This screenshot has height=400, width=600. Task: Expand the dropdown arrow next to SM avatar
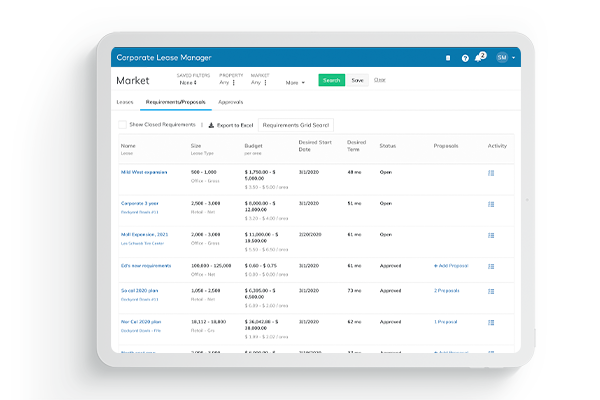point(514,58)
